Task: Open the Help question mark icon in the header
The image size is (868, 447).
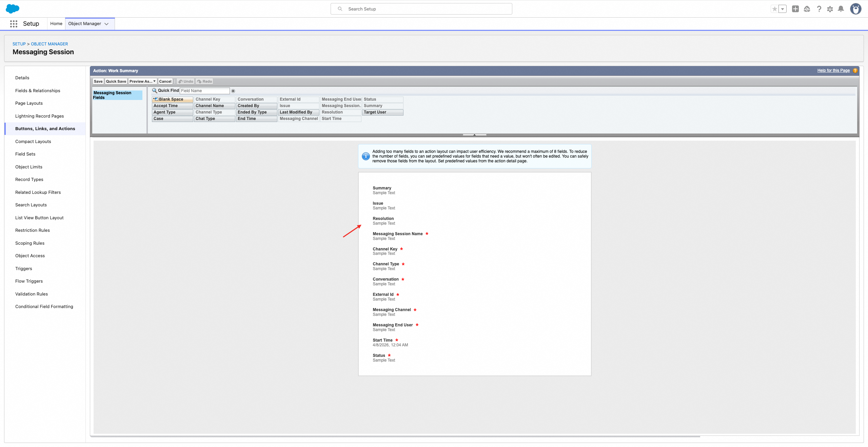Action: click(x=819, y=9)
